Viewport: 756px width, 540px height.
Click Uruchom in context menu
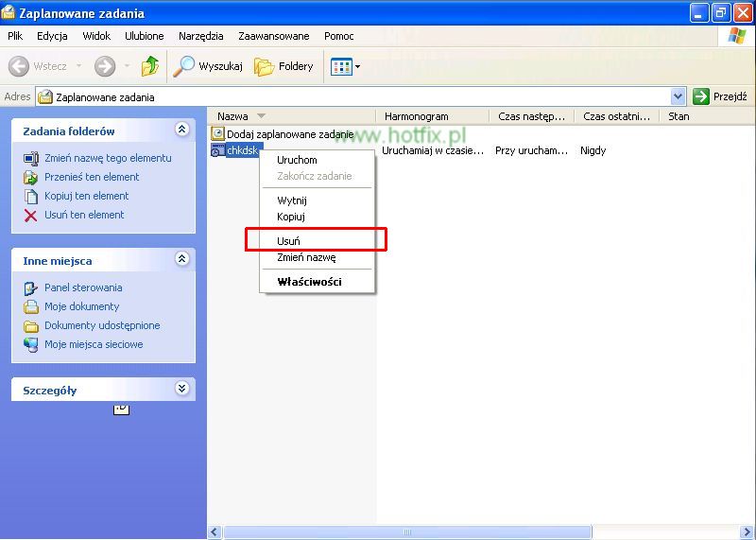pos(297,160)
